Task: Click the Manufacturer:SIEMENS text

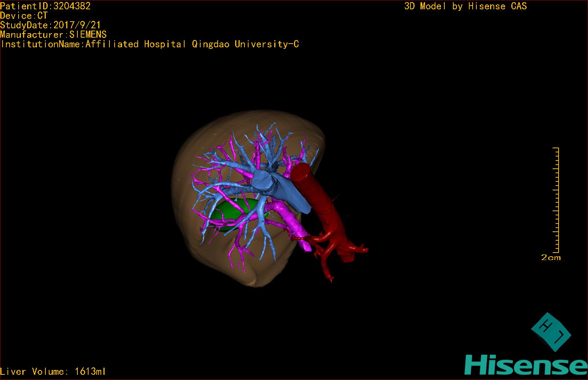Action: [54, 35]
